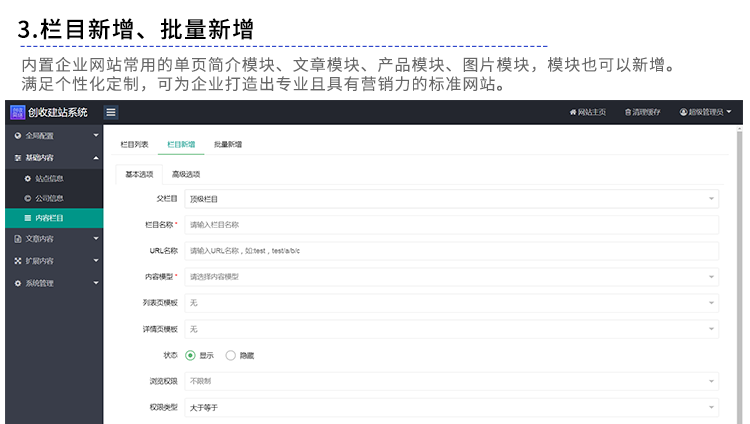Expand the 文章内容 sidebar section
The height and width of the screenshot is (424, 750).
point(54,238)
